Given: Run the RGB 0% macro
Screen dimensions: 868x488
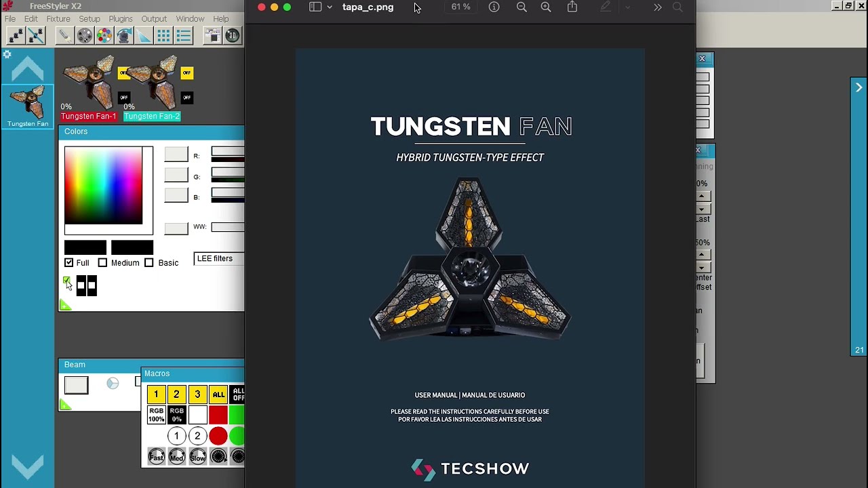Looking at the screenshot, I should 176,415.
